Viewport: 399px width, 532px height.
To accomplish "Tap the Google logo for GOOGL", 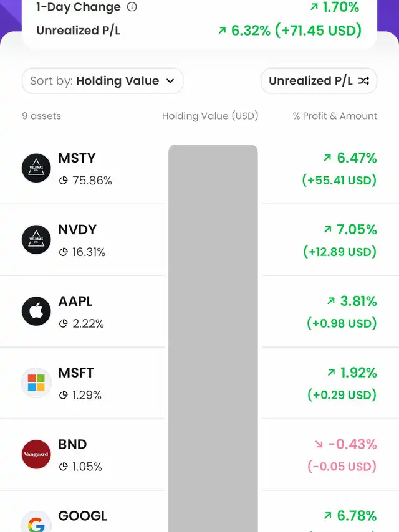I will [36, 523].
